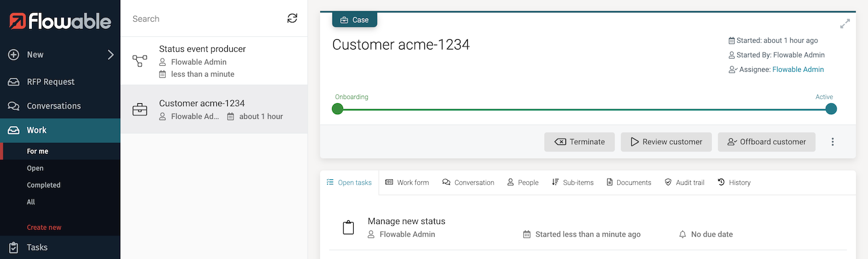Image resolution: width=868 pixels, height=259 pixels.
Task: Click the Review customer button
Action: click(x=666, y=142)
